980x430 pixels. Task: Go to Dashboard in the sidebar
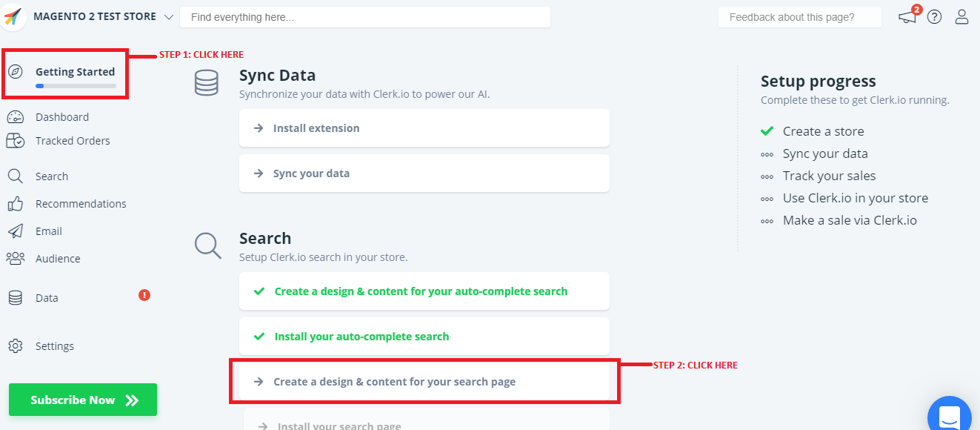(62, 117)
